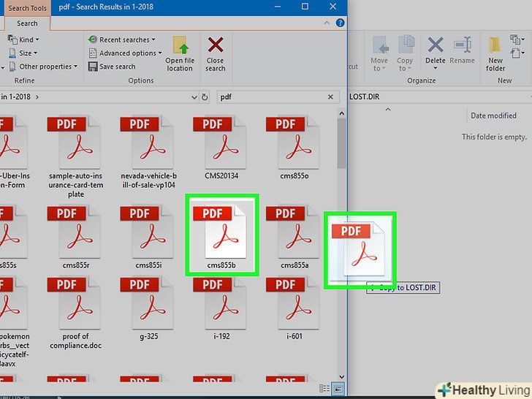532x399 pixels.
Task: Click Rename in LOST.DIR window
Action: pyautogui.click(x=462, y=50)
